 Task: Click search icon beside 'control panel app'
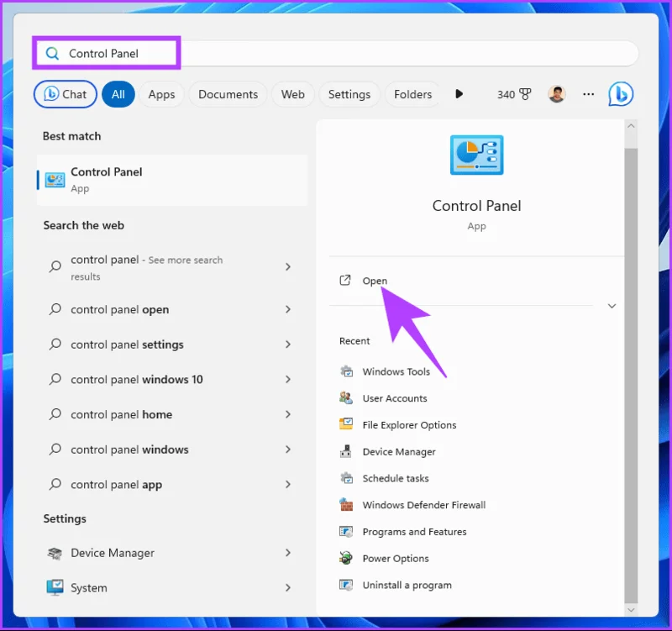coord(55,485)
